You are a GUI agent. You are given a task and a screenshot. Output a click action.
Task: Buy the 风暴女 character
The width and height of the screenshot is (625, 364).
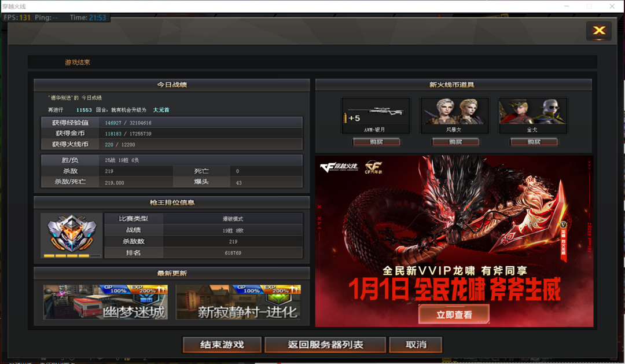pyautogui.click(x=455, y=142)
